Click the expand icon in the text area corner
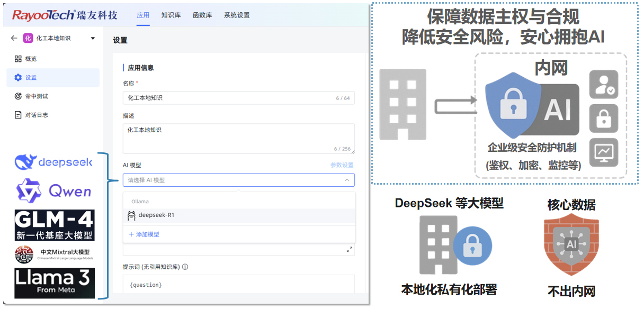The height and width of the screenshot is (309, 644). coord(349,249)
